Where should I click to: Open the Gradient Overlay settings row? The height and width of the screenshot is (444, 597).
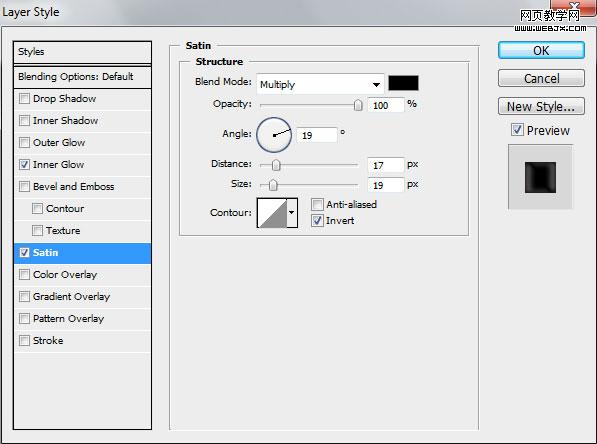coord(82,297)
